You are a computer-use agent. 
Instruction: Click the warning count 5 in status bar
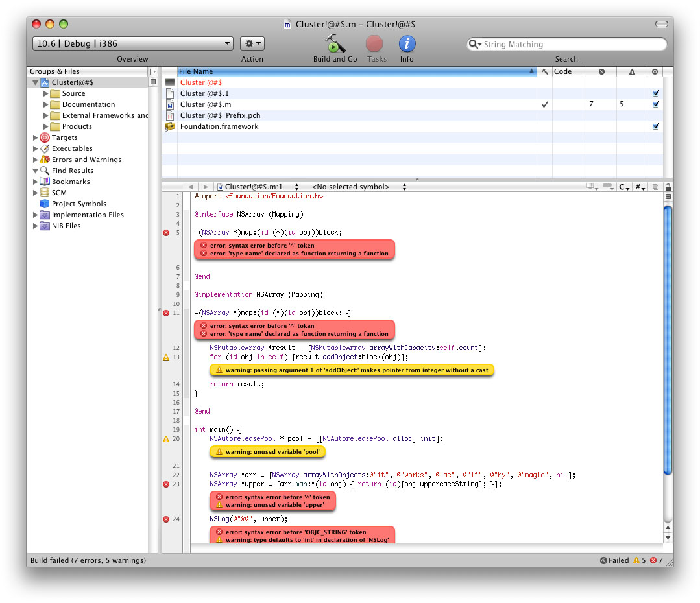(x=639, y=560)
